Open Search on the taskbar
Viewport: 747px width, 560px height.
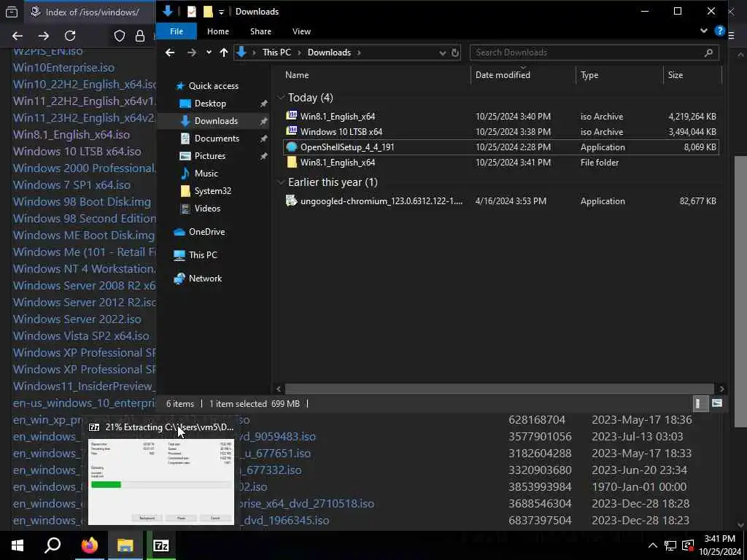point(53,545)
